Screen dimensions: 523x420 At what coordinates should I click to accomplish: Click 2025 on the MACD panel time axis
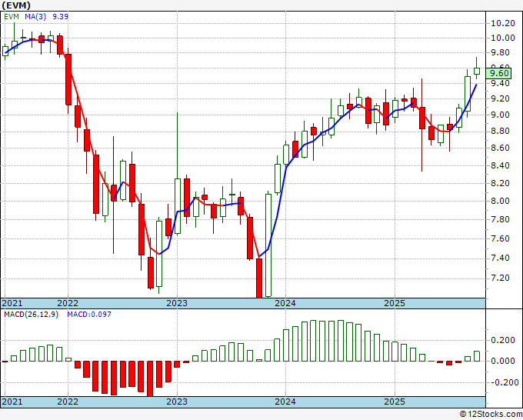(x=395, y=402)
